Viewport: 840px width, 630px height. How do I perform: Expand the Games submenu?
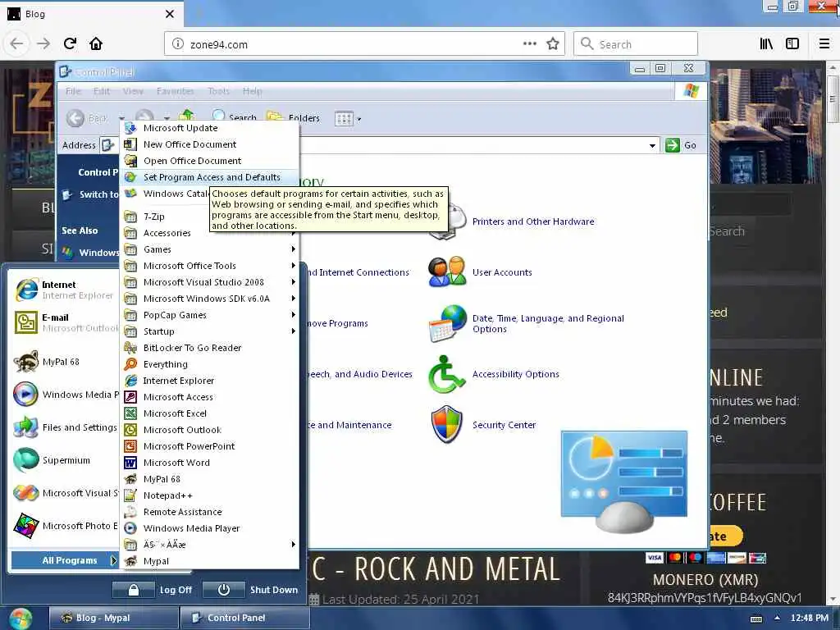[x=210, y=249]
